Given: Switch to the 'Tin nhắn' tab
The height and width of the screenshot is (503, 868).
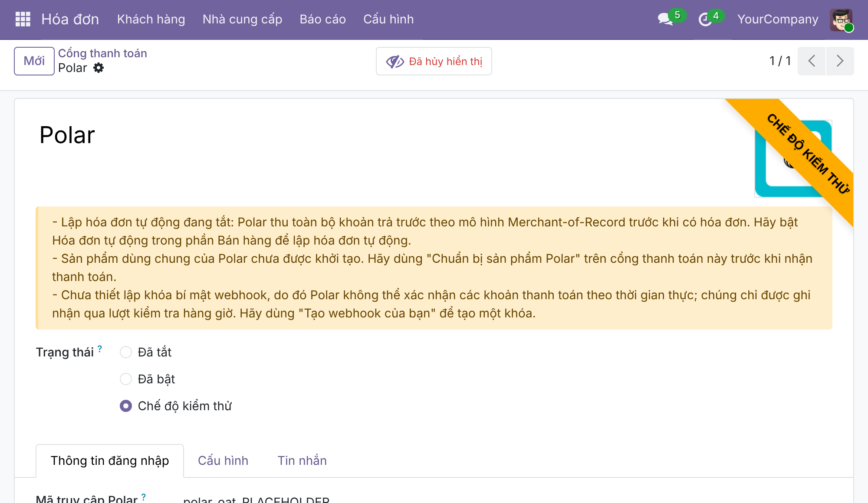Looking at the screenshot, I should 302,461.
